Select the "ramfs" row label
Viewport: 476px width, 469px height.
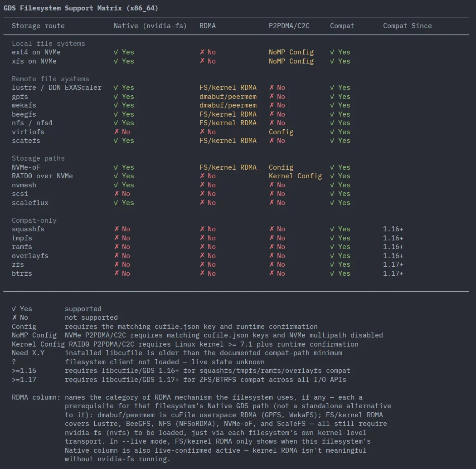click(x=22, y=247)
